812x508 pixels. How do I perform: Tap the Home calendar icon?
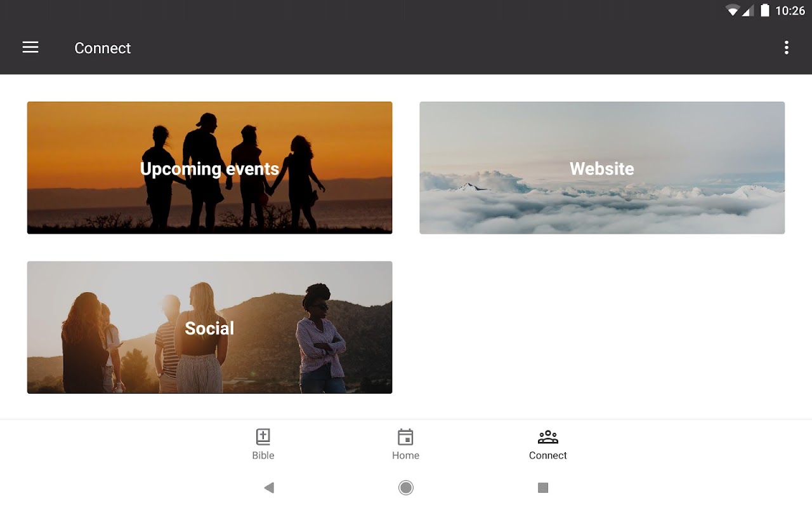click(x=405, y=437)
